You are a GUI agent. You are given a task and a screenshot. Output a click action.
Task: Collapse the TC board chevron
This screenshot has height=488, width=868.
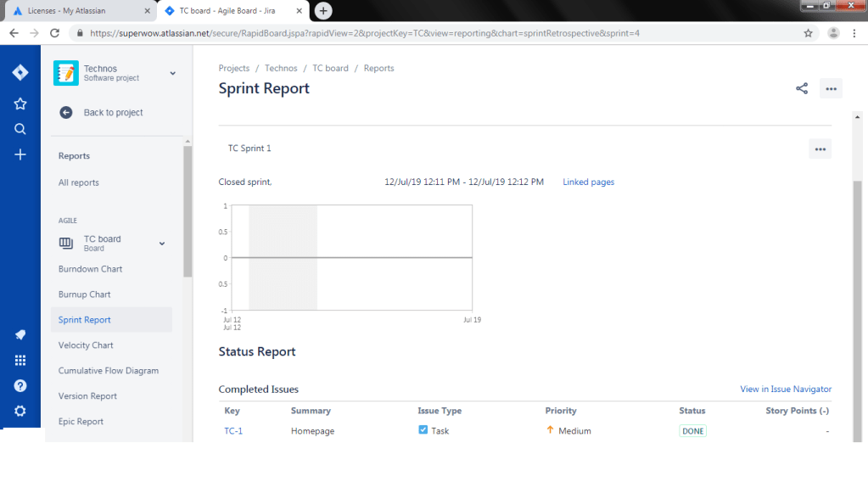coord(162,244)
